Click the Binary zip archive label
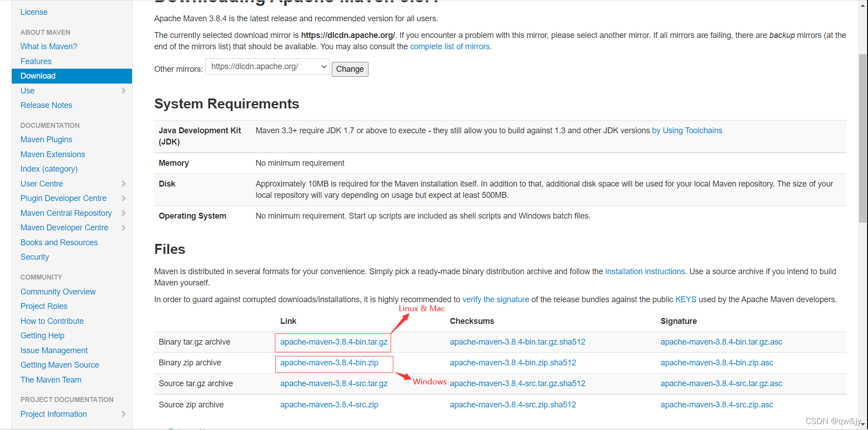Image resolution: width=868 pixels, height=430 pixels. tap(190, 363)
